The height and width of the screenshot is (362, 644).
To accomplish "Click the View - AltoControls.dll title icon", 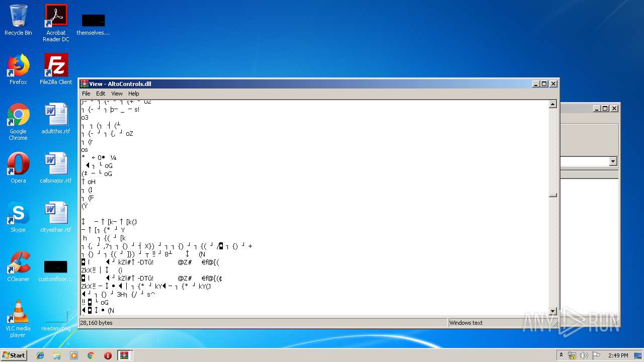I will pos(84,84).
